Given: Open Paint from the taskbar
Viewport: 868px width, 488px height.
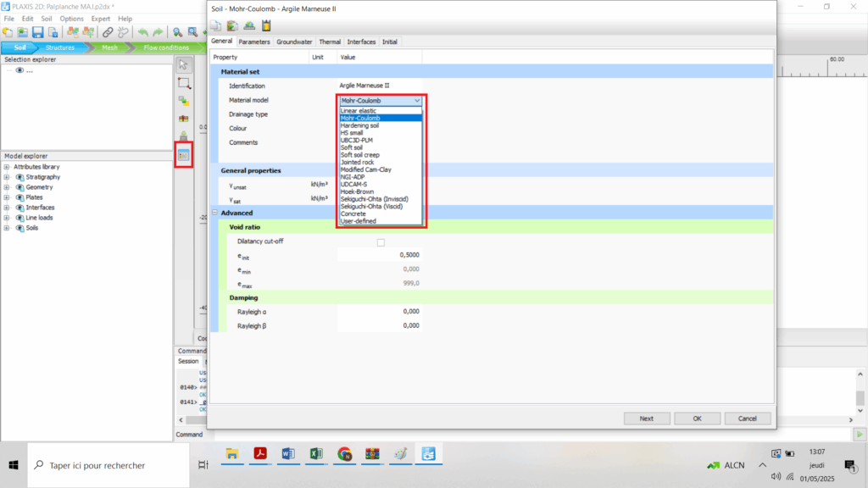Looking at the screenshot, I should [400, 454].
